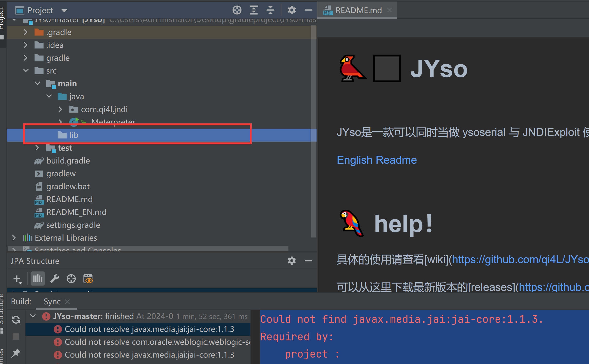Click the orange eye preview icon in JPA toolbar
589x364 pixels.
coord(88,279)
